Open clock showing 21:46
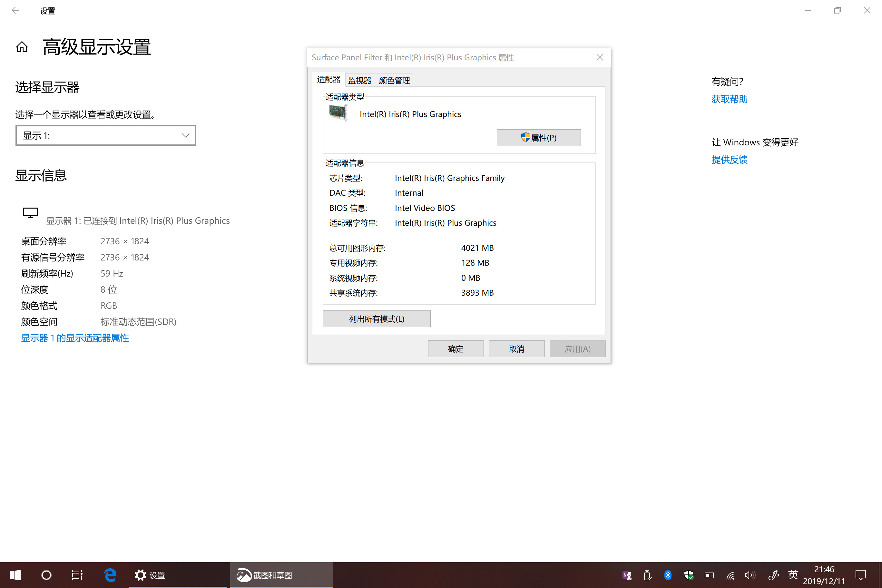882x588 pixels. (824, 575)
